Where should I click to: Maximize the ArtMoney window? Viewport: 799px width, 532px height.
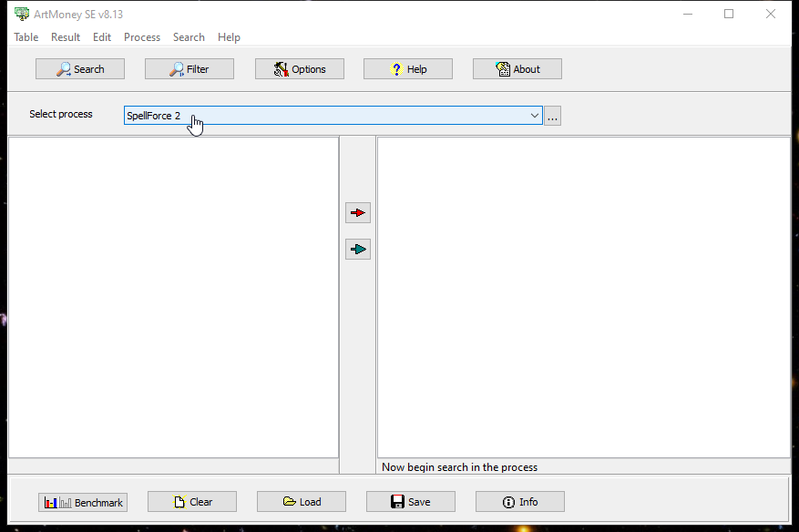pyautogui.click(x=729, y=14)
